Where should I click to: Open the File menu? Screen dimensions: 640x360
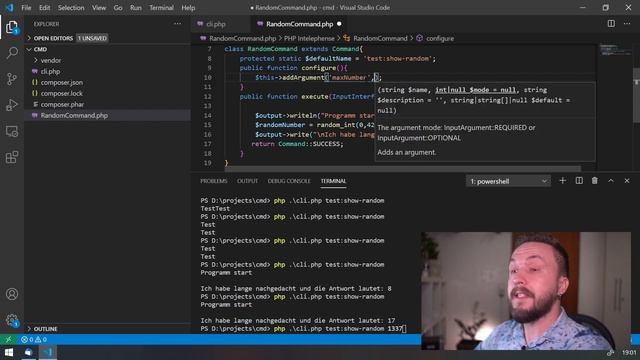click(26, 7)
